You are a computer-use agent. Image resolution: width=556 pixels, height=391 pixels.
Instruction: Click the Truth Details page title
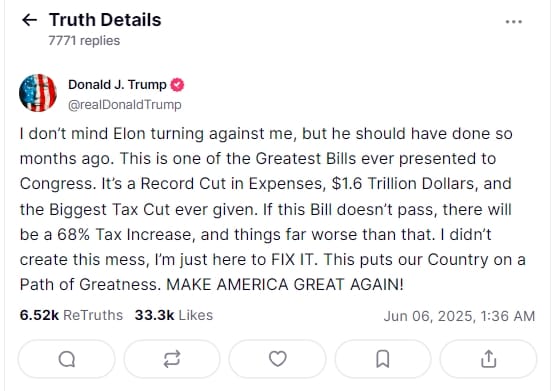(x=105, y=20)
